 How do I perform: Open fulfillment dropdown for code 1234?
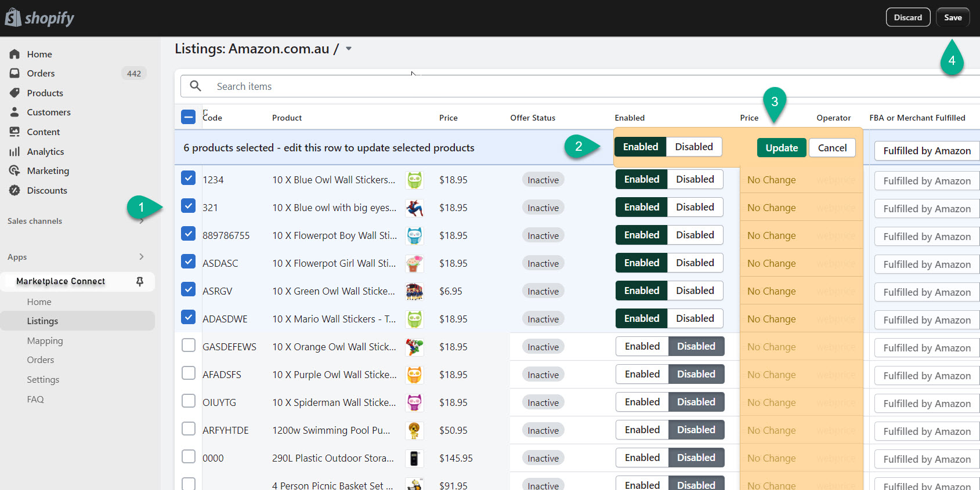[927, 181]
